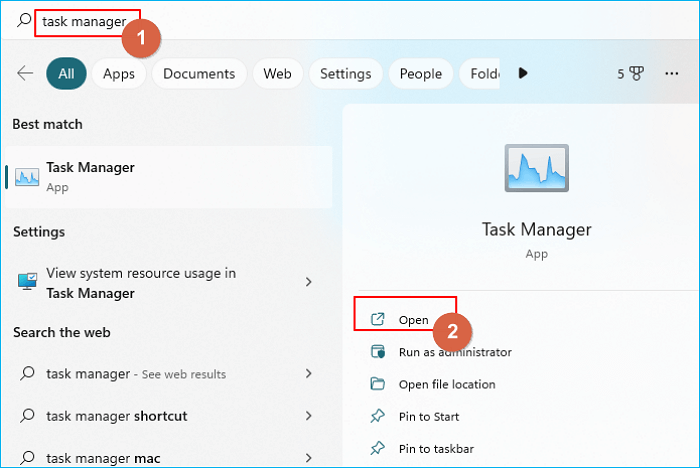Switch to the Settings filter tab
Image resolution: width=700 pixels, height=468 pixels.
click(346, 74)
